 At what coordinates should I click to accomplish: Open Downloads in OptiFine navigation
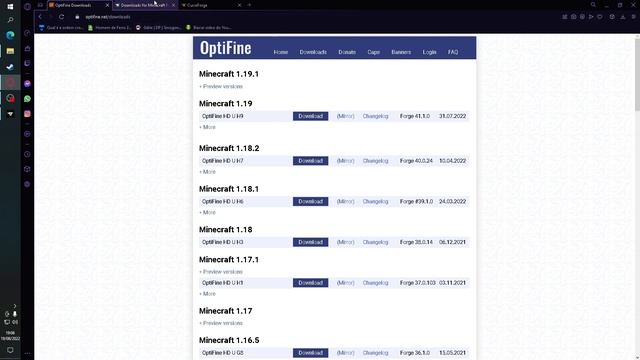[313, 52]
